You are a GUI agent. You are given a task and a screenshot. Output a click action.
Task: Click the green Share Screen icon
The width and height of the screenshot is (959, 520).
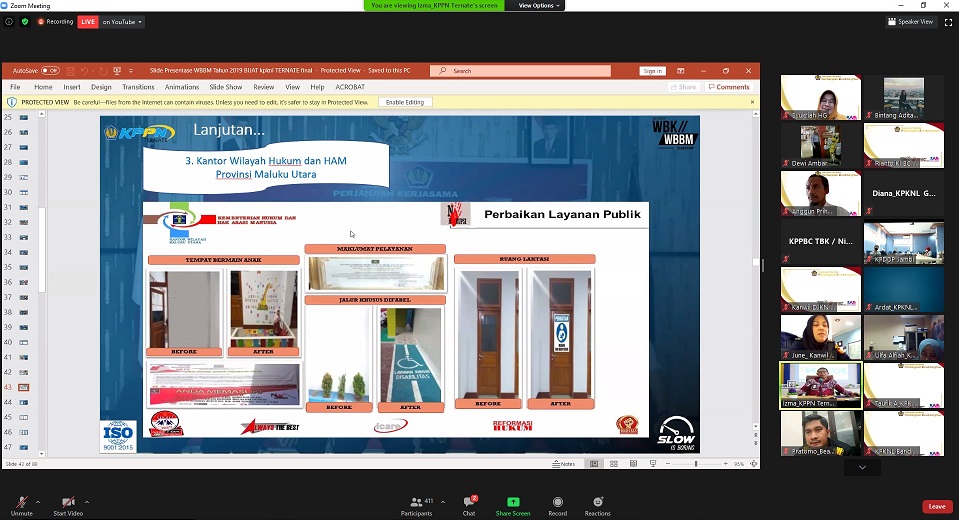pos(513,502)
